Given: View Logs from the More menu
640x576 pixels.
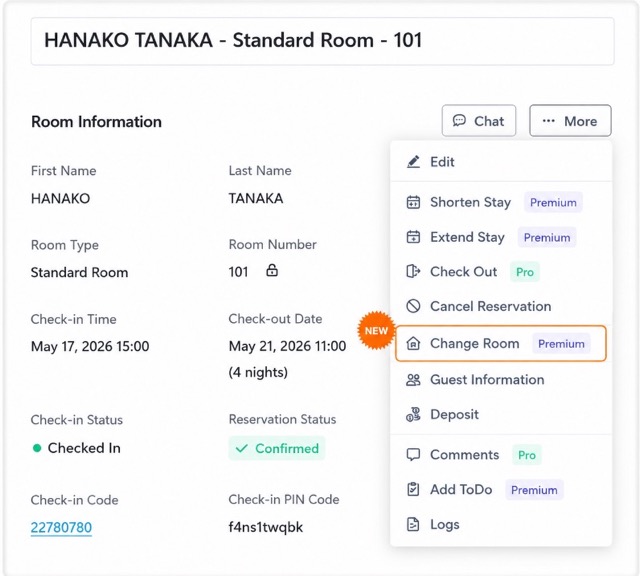Looking at the screenshot, I should click(501, 524).
